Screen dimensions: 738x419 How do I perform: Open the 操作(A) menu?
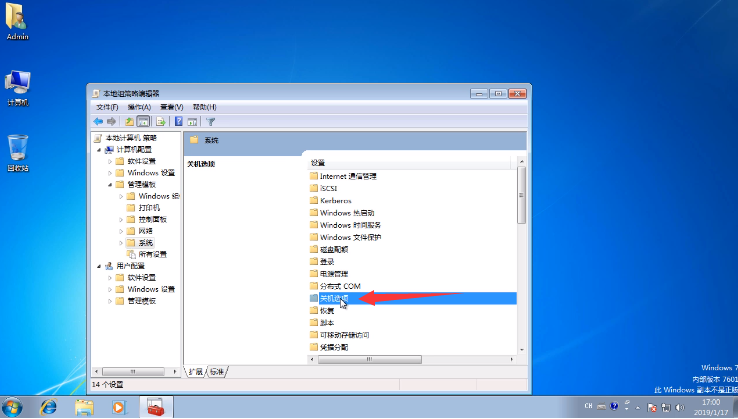[139, 107]
